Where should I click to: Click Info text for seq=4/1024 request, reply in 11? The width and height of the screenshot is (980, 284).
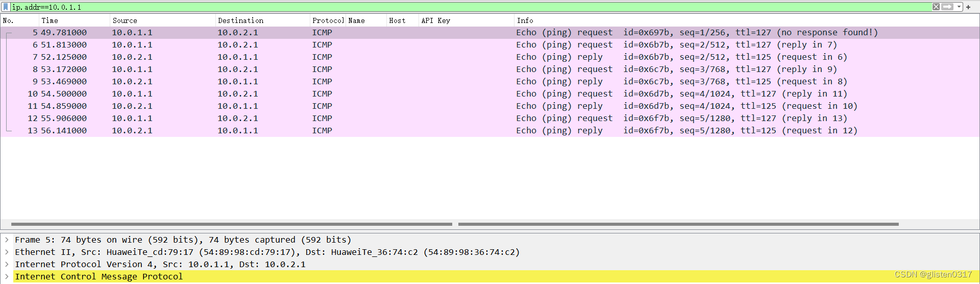pos(681,94)
